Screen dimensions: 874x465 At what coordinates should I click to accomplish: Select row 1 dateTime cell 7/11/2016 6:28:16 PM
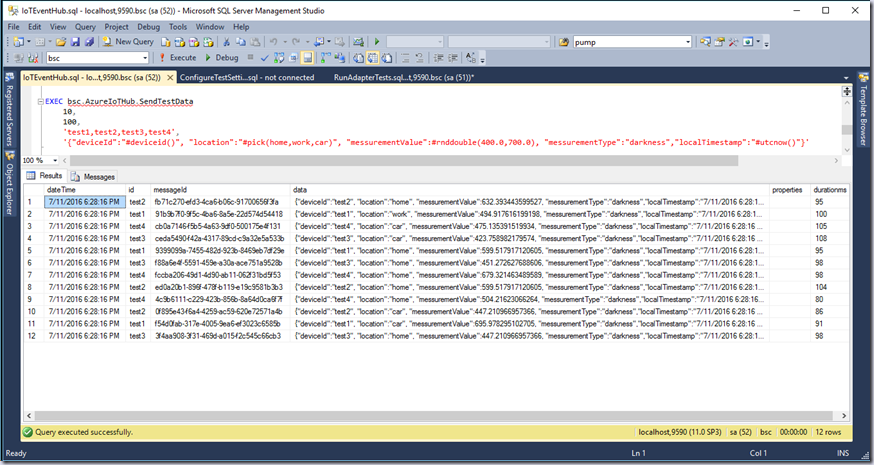(x=85, y=202)
